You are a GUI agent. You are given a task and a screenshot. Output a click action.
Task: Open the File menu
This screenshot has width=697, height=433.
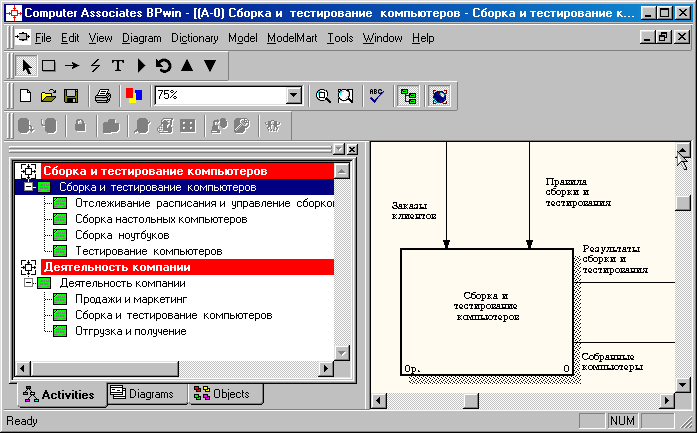[43, 38]
